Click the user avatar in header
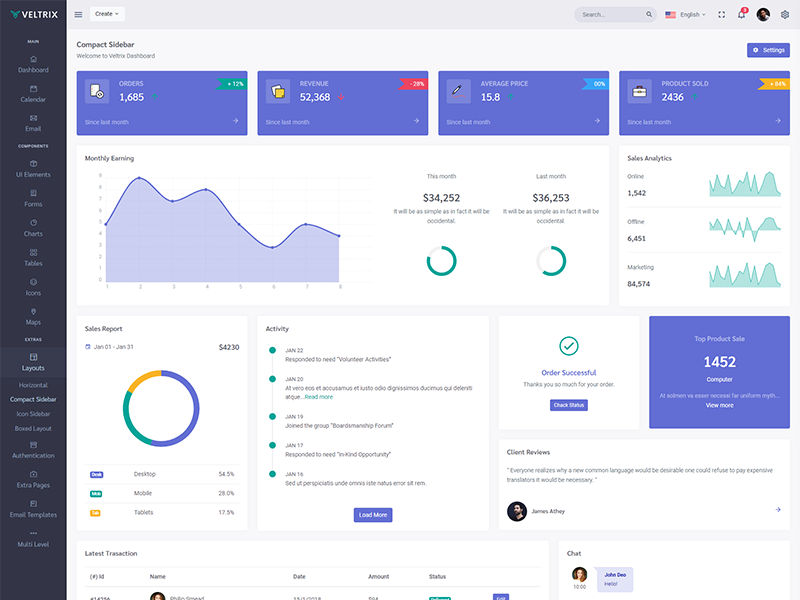This screenshot has height=600, width=800. click(763, 14)
